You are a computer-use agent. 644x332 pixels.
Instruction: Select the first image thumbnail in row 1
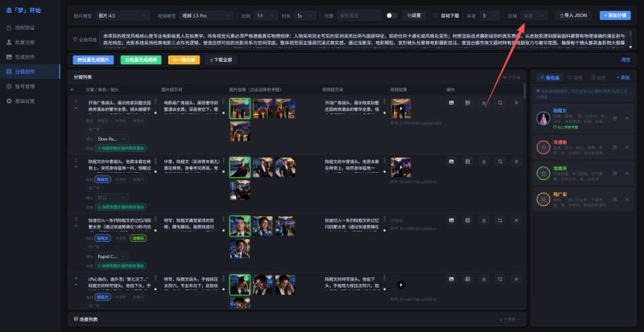(240, 107)
